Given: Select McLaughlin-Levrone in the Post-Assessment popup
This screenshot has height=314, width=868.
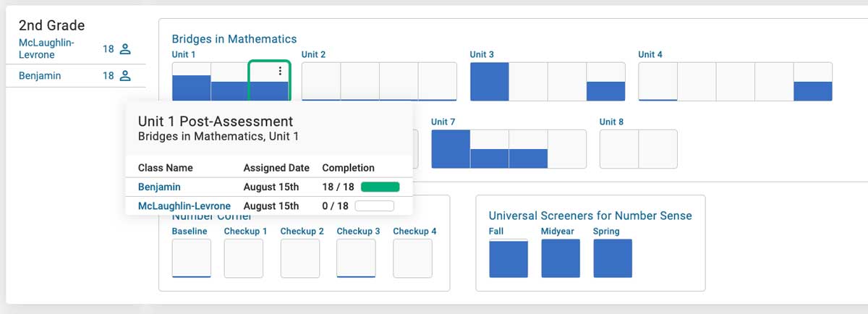Looking at the screenshot, I should tap(184, 206).
